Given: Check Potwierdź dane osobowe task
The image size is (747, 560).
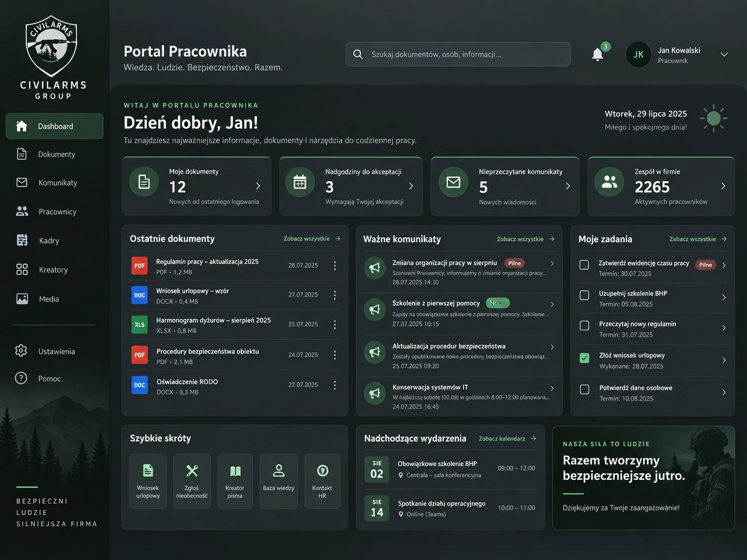Looking at the screenshot, I should (x=584, y=389).
